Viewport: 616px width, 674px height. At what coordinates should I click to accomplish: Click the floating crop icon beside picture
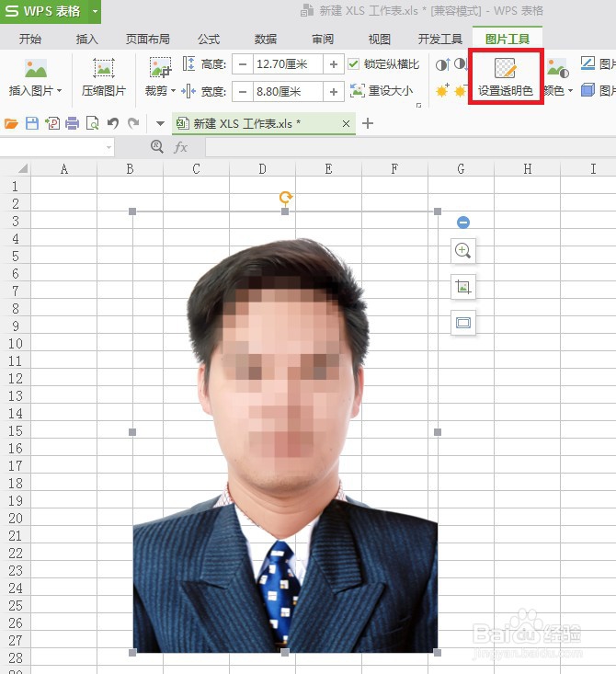point(463,287)
